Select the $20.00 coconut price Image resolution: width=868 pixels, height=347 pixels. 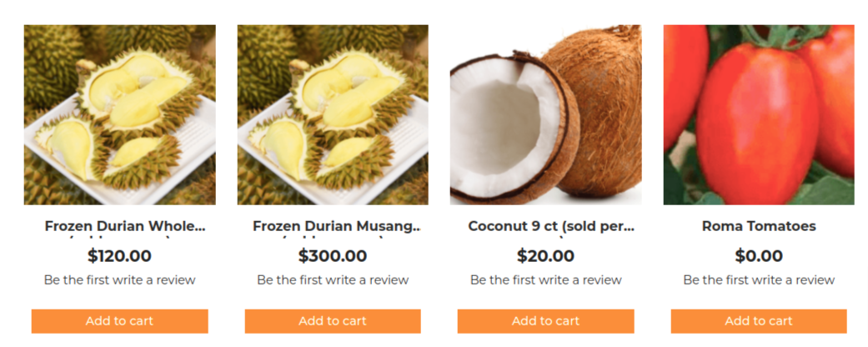click(546, 256)
